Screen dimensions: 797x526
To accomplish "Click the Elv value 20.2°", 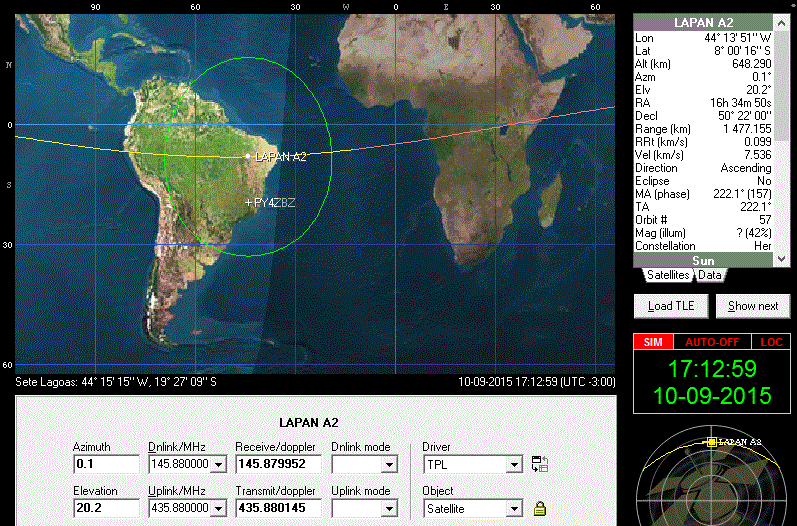I will (x=759, y=90).
